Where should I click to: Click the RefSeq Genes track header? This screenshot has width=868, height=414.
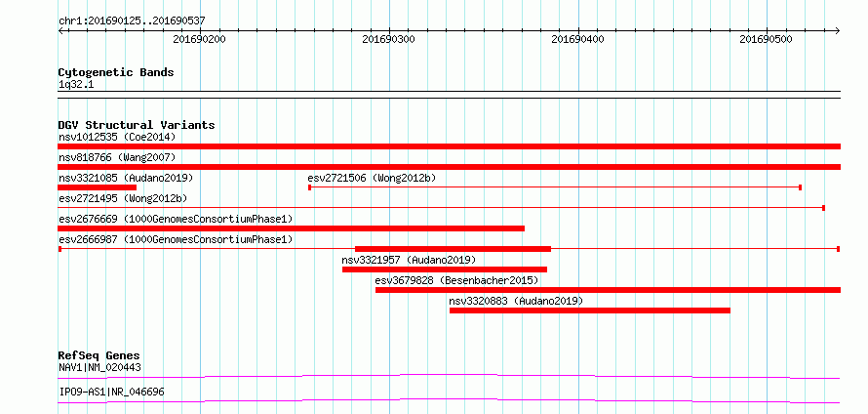[x=99, y=355]
